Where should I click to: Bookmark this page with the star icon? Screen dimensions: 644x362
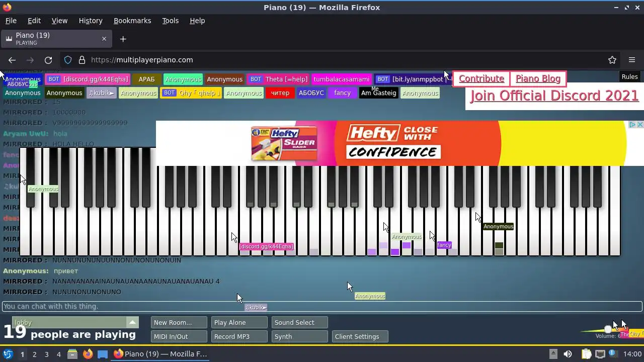click(612, 60)
